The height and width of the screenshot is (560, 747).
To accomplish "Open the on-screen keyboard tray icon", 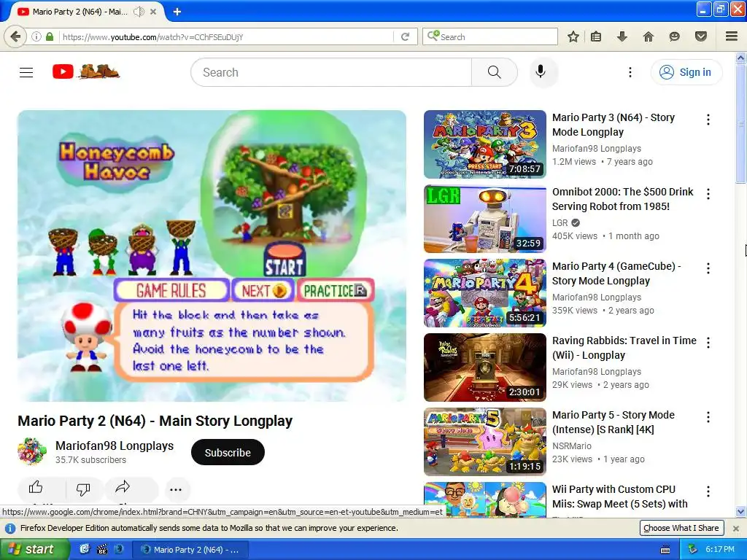I will pos(665,550).
